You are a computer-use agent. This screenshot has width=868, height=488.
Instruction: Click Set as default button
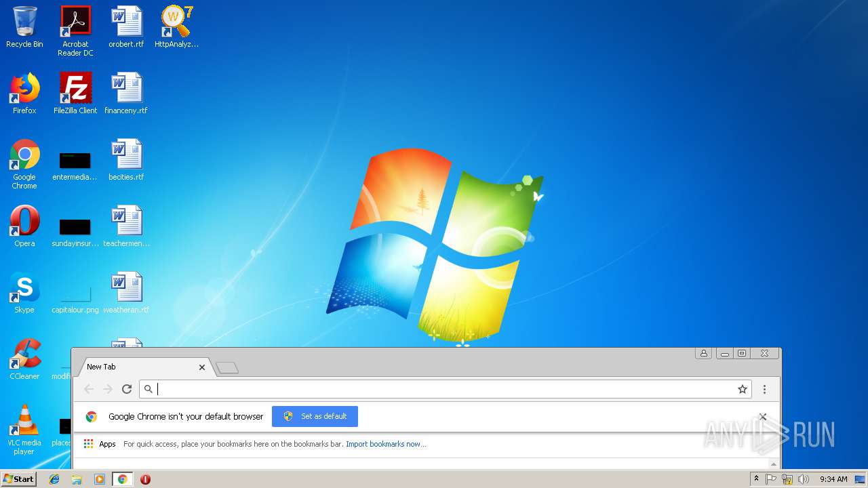[x=315, y=416]
